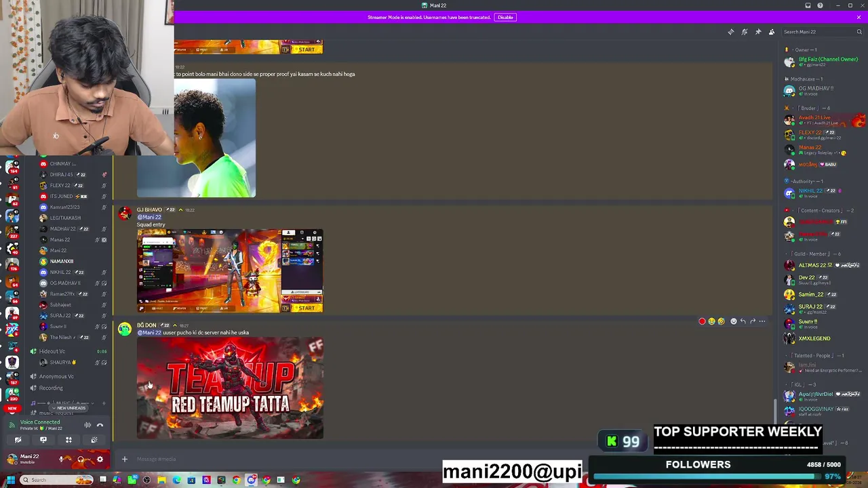Open GJ BHAVO's Squad entry screenshot

coord(230,271)
